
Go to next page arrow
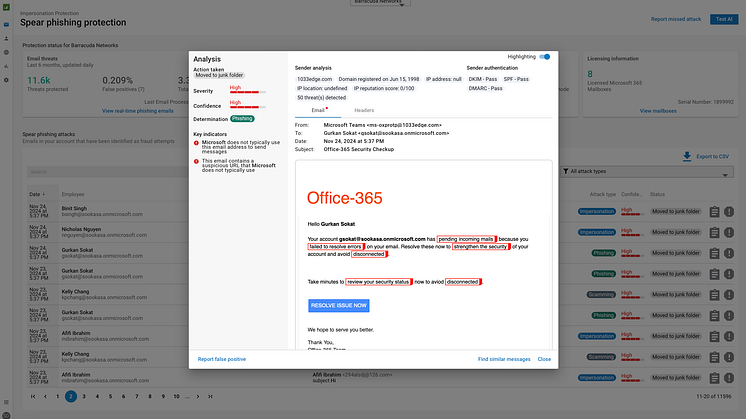click(198, 396)
